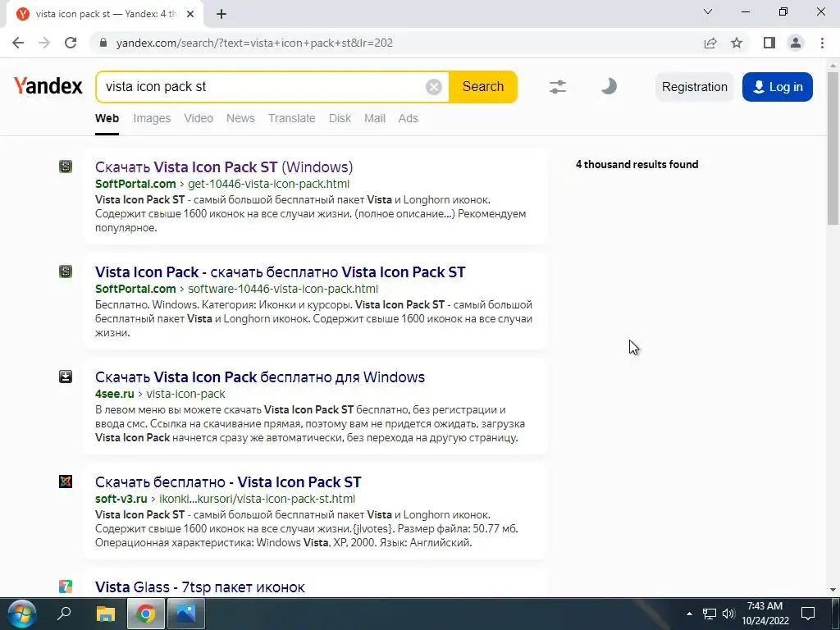The height and width of the screenshot is (630, 840).
Task: Open Chrome side panel icon
Action: 769,43
